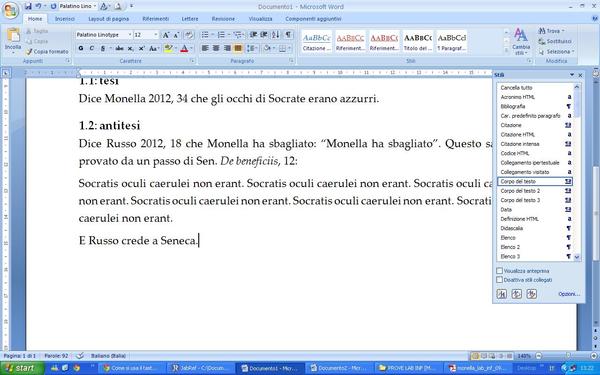Click style inspector icon

click(517, 294)
